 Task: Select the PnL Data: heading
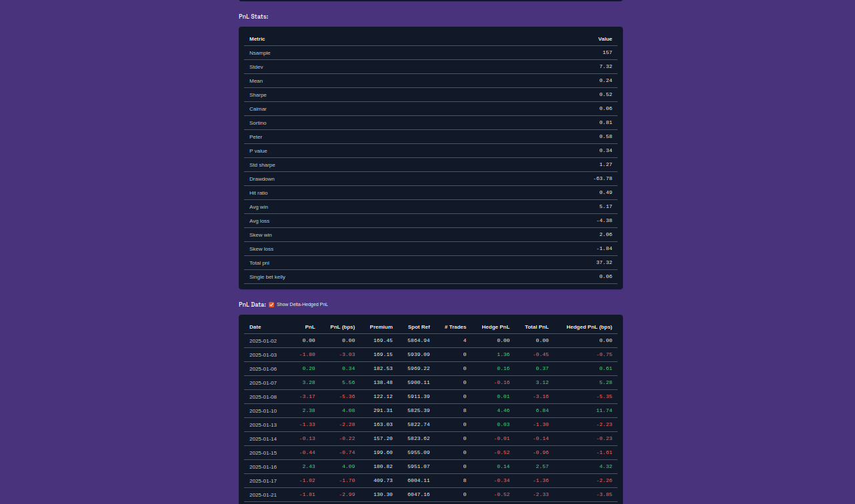coord(252,305)
